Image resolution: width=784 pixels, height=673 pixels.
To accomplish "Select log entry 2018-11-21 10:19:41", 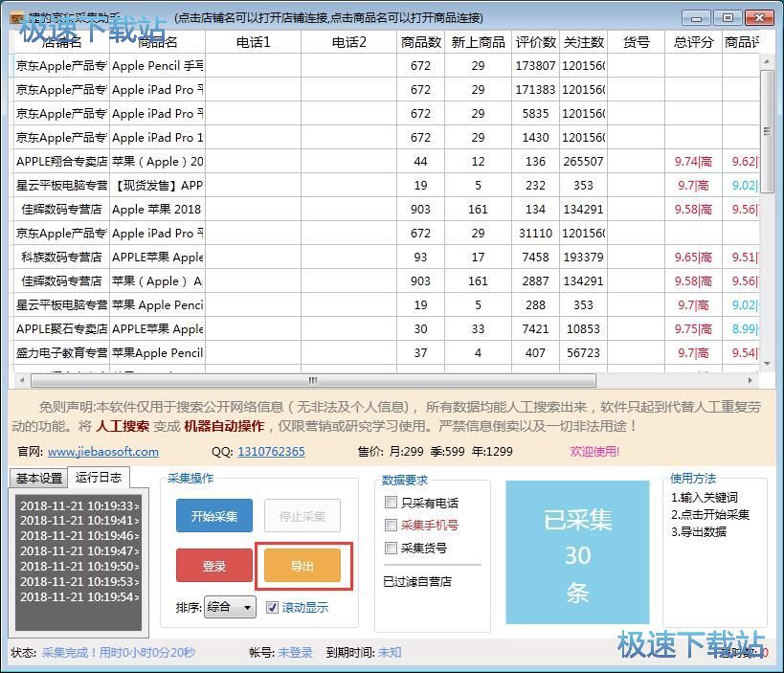I will click(79, 521).
